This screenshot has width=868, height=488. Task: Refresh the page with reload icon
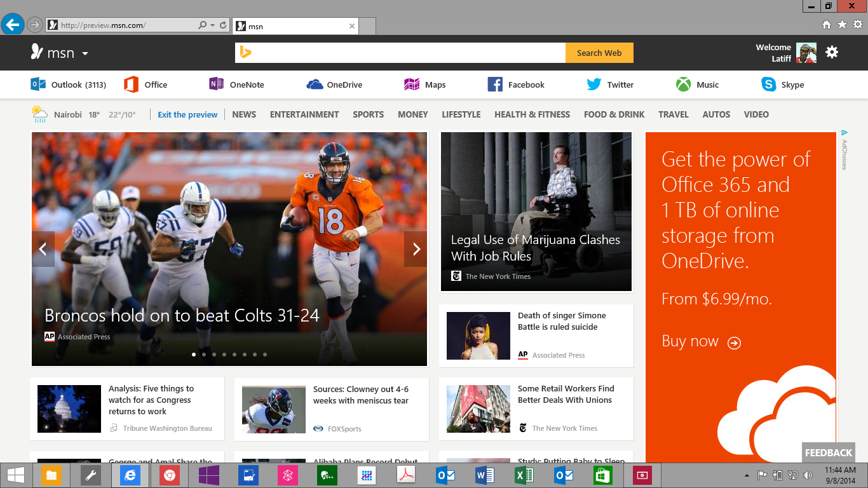[223, 25]
